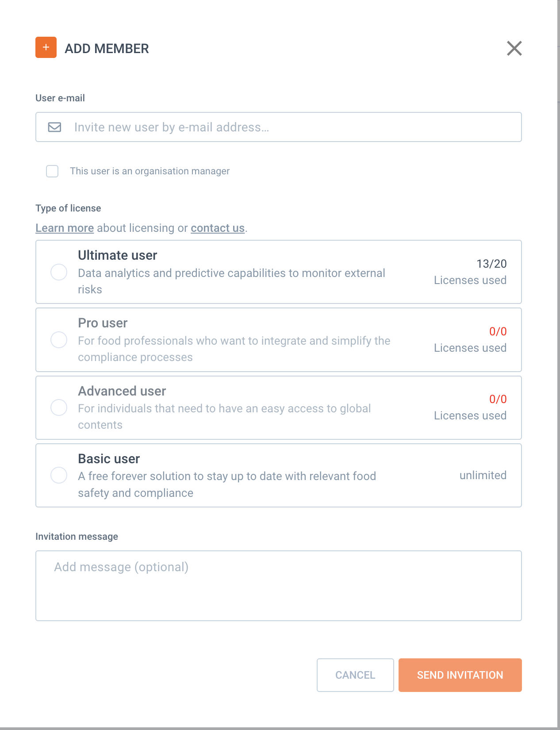560x730 pixels.
Task: Close the Add Member dialog
Action: pyautogui.click(x=514, y=48)
